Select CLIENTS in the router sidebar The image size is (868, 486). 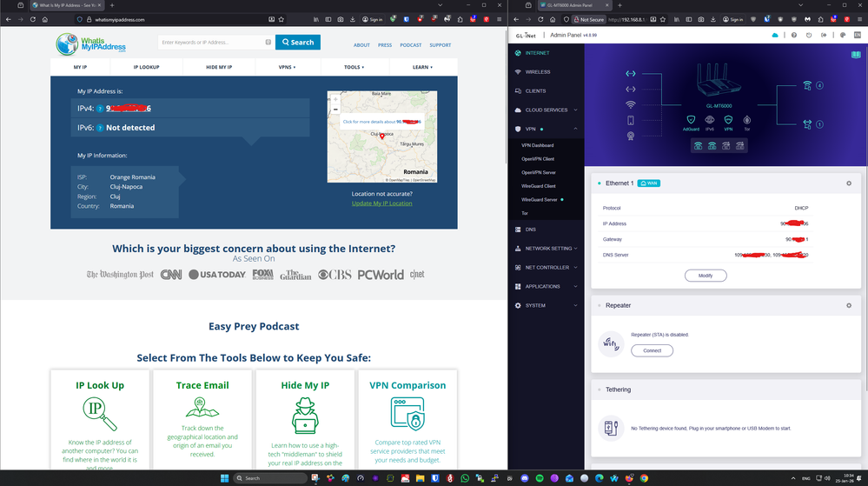(x=546, y=91)
